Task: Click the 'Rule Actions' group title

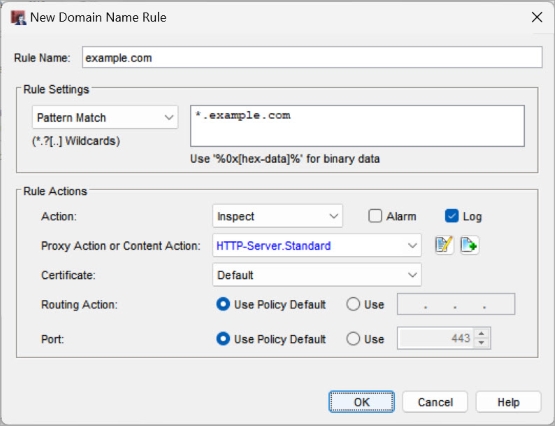Action: tap(55, 191)
